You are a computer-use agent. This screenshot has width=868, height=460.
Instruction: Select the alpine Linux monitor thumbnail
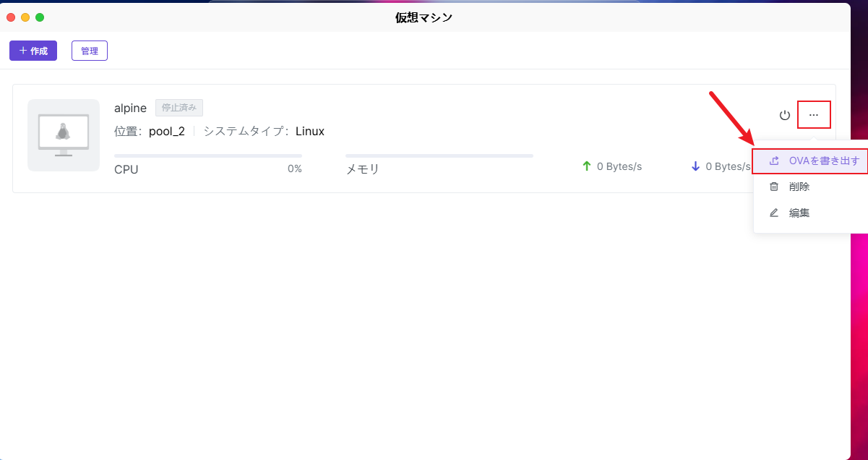pos(64,135)
